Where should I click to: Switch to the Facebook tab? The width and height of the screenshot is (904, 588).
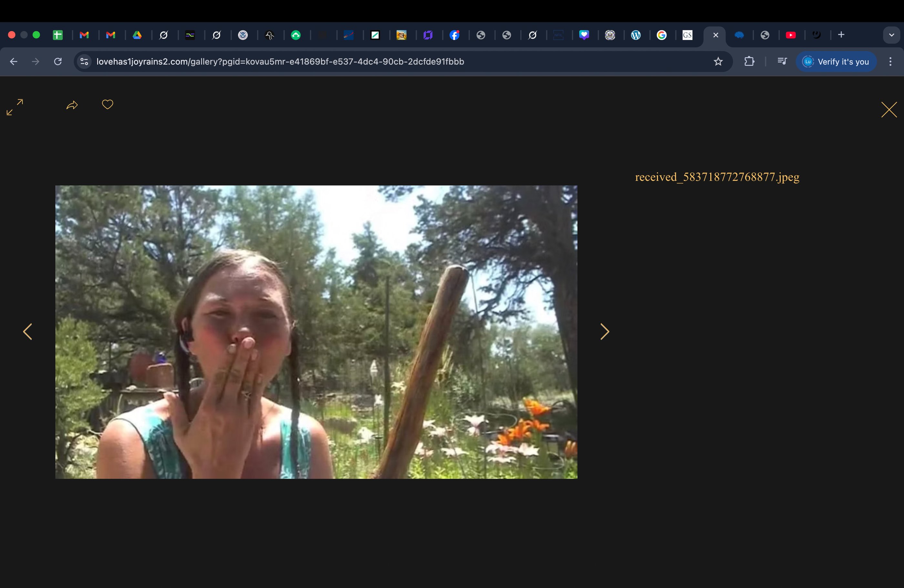[455, 35]
